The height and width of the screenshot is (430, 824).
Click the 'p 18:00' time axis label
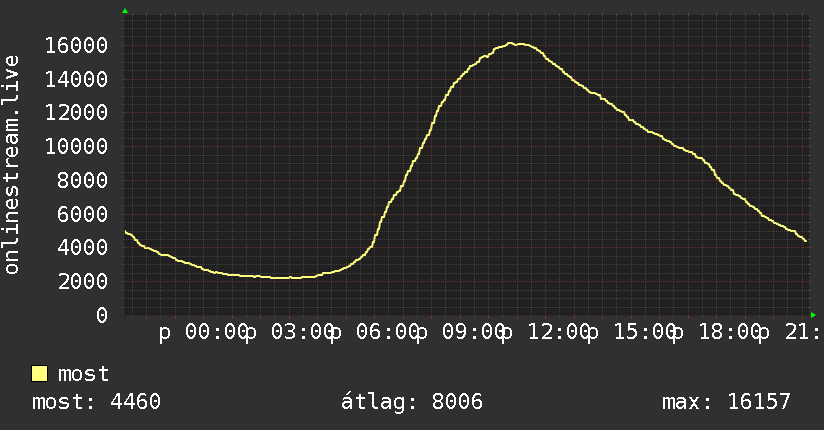point(717,333)
